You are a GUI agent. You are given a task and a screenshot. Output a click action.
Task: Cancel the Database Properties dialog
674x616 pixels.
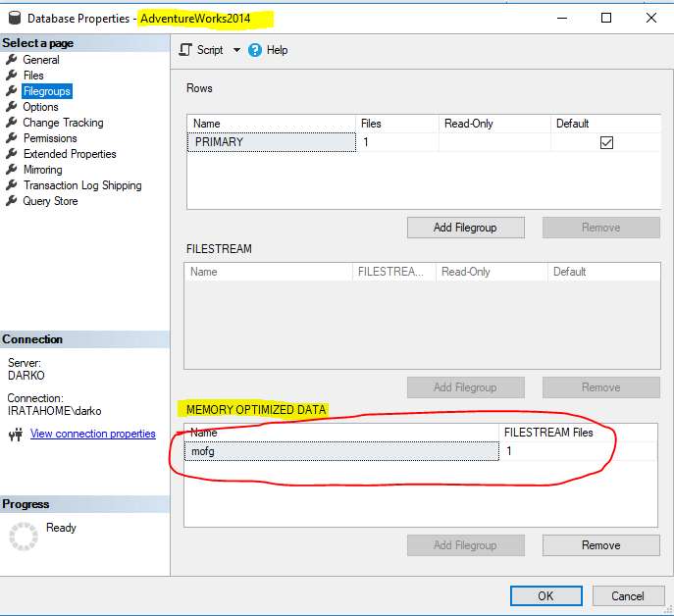628,595
